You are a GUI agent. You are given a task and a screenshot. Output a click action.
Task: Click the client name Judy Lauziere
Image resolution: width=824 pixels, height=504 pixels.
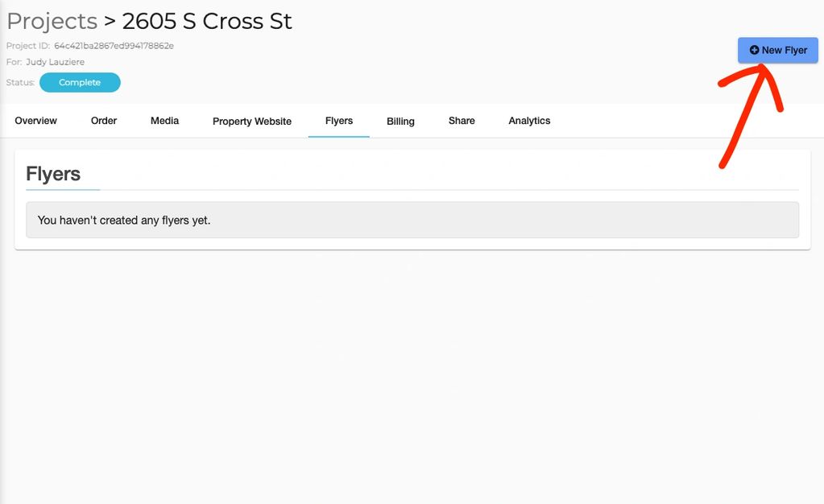pyautogui.click(x=55, y=62)
